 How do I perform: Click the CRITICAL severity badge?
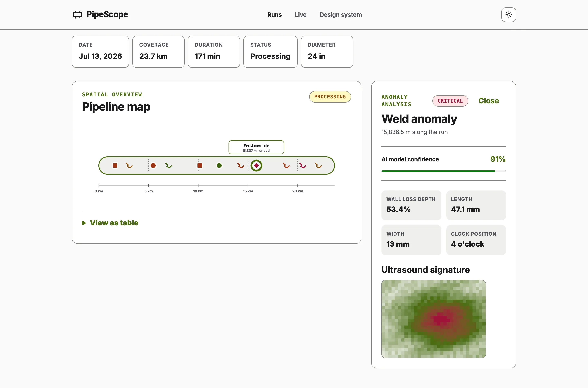(450, 101)
